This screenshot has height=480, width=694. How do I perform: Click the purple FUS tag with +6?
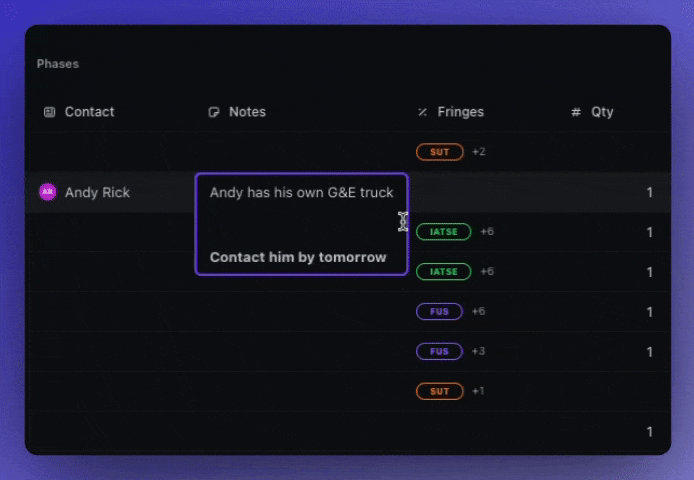pos(439,311)
